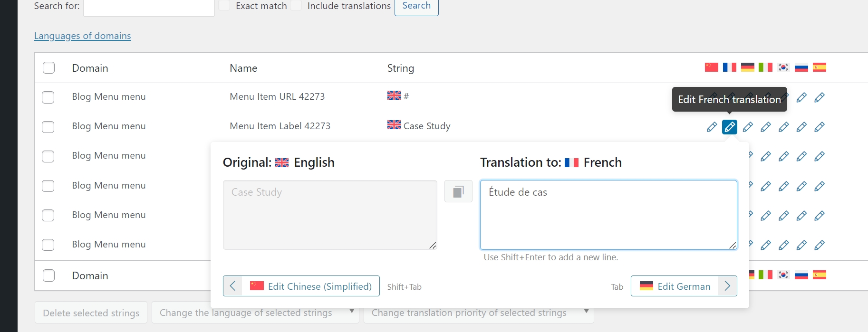
Task: Click Chinese flag in table header
Action: pos(712,67)
